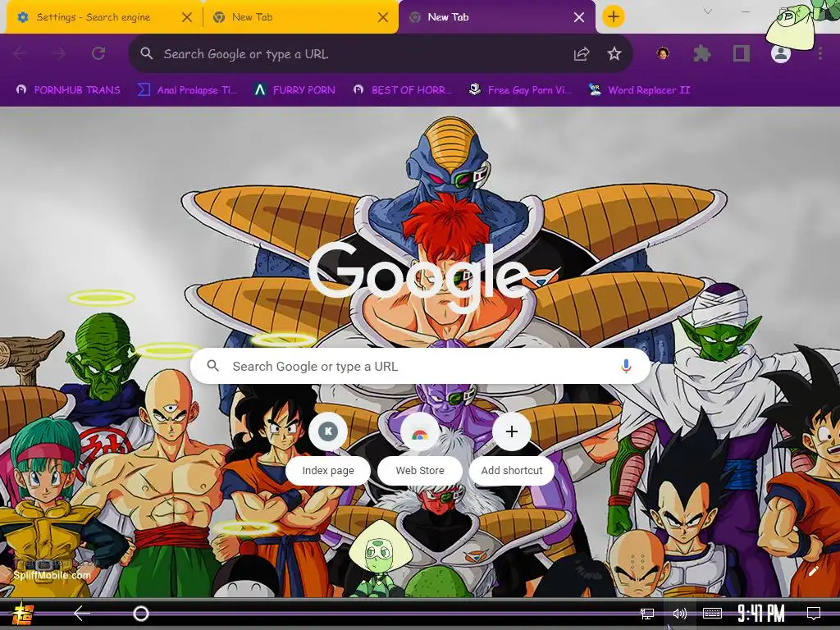Open the Extensions puzzle piece menu
840x630 pixels.
coord(702,53)
